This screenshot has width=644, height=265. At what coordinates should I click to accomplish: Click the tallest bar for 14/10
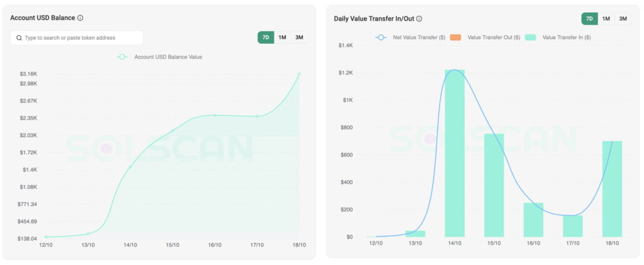[x=455, y=153]
